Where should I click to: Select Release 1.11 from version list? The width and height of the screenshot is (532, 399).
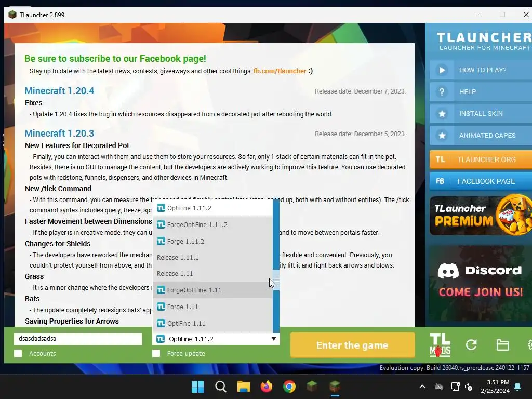click(x=212, y=273)
